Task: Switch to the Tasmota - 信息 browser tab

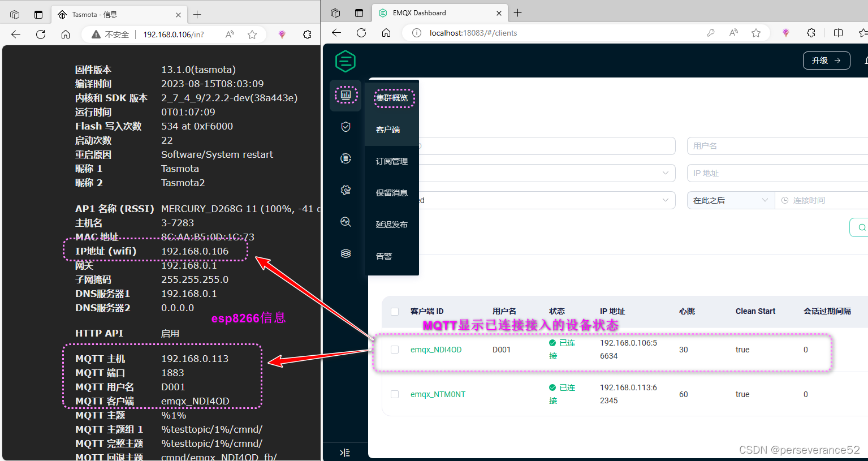Action: click(119, 15)
